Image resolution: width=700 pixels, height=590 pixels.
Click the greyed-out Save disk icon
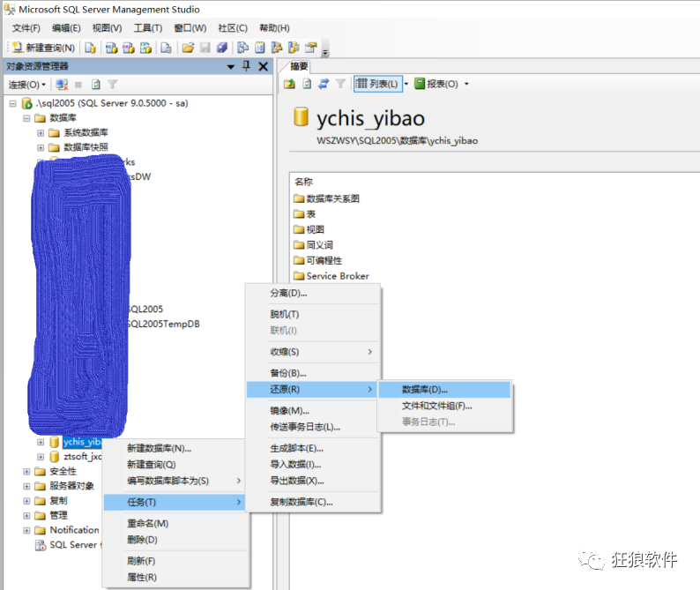point(205,48)
